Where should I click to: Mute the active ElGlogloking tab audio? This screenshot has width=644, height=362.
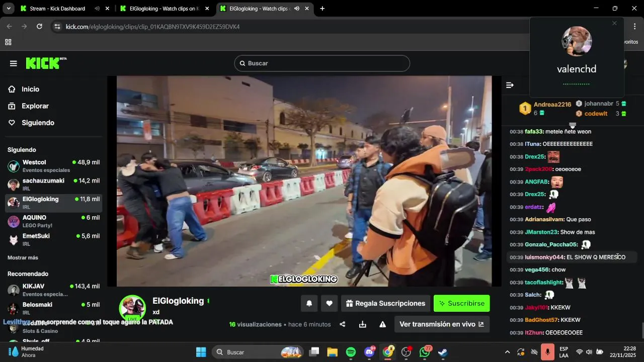click(x=297, y=9)
